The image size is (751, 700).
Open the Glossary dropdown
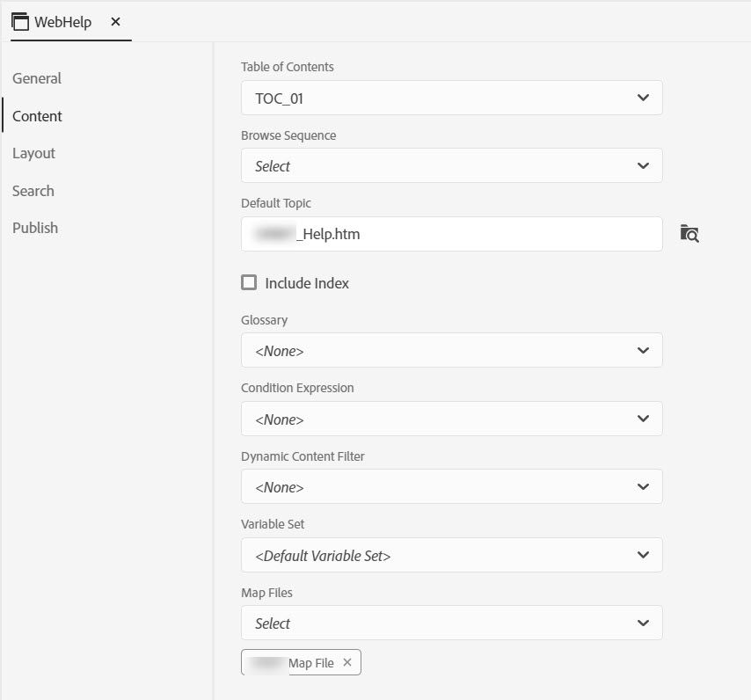[451, 351]
